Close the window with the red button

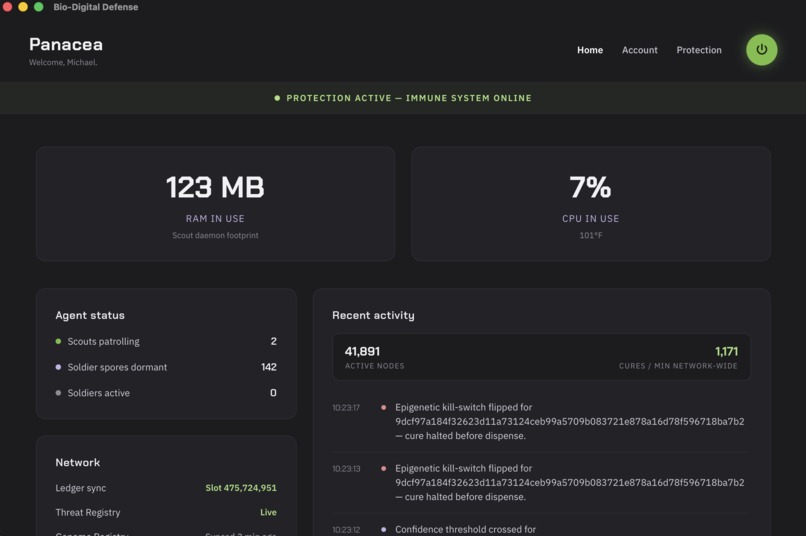click(x=7, y=7)
